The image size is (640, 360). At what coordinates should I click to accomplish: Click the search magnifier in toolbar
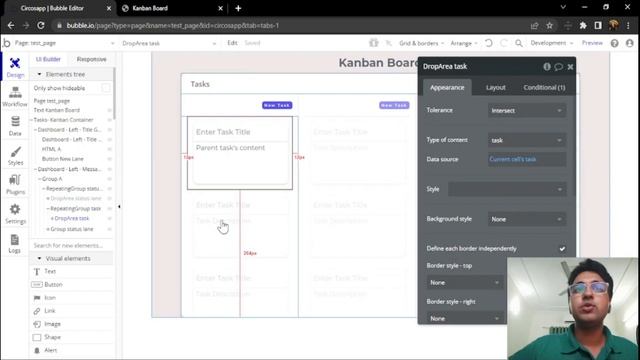[x=519, y=43]
